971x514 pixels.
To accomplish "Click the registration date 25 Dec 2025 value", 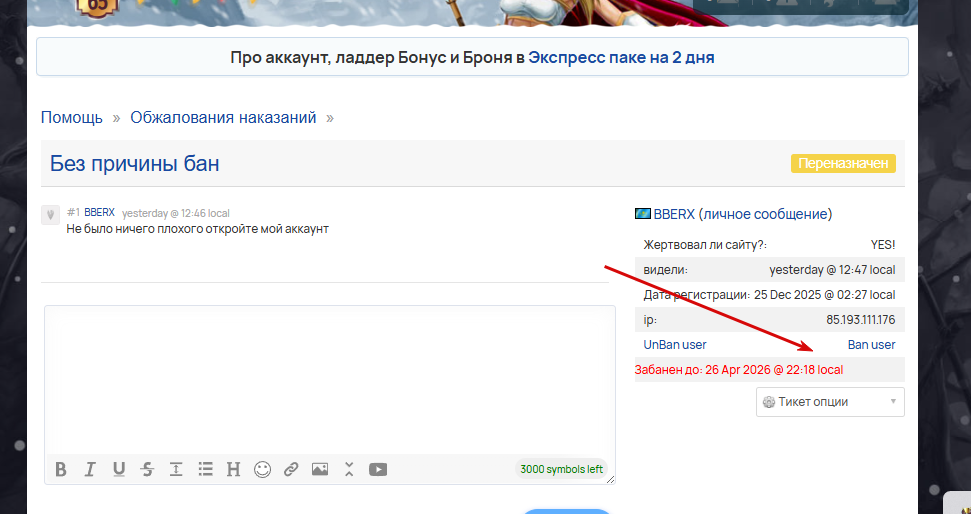I will pyautogui.click(x=825, y=295).
